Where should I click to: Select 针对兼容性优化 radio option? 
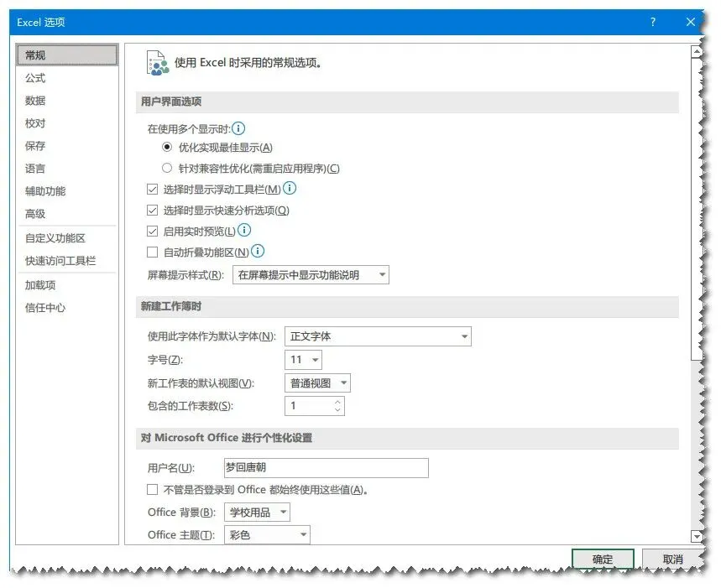tap(167, 168)
